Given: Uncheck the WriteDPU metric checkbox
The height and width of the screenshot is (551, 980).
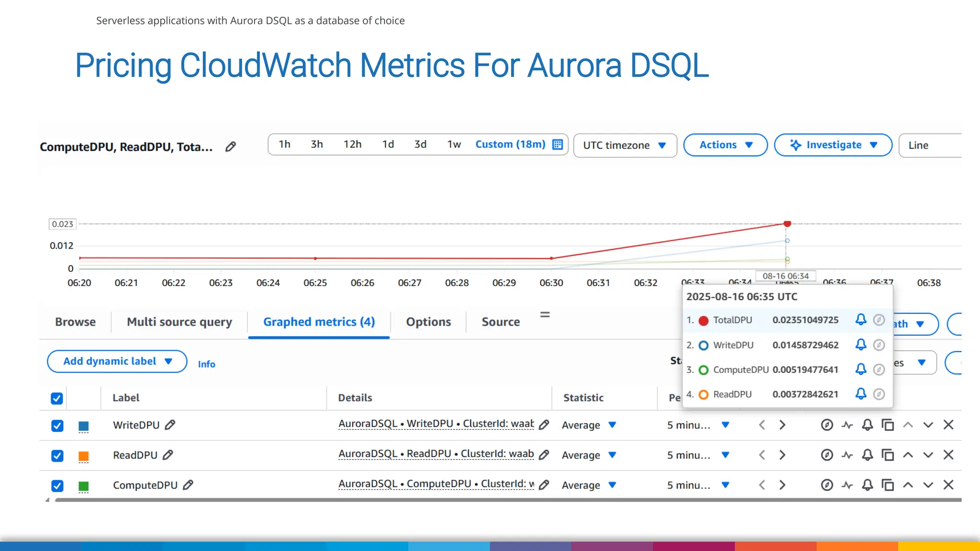Looking at the screenshot, I should [57, 426].
